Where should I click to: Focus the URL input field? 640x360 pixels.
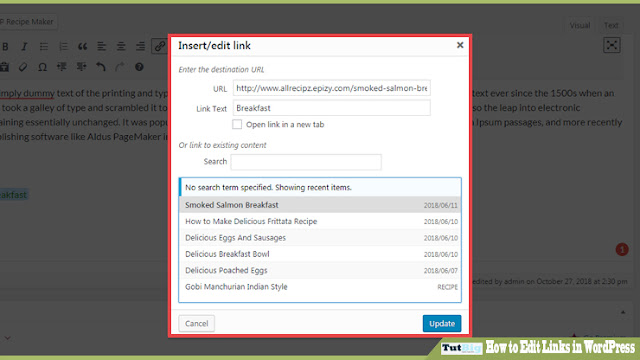[331, 88]
